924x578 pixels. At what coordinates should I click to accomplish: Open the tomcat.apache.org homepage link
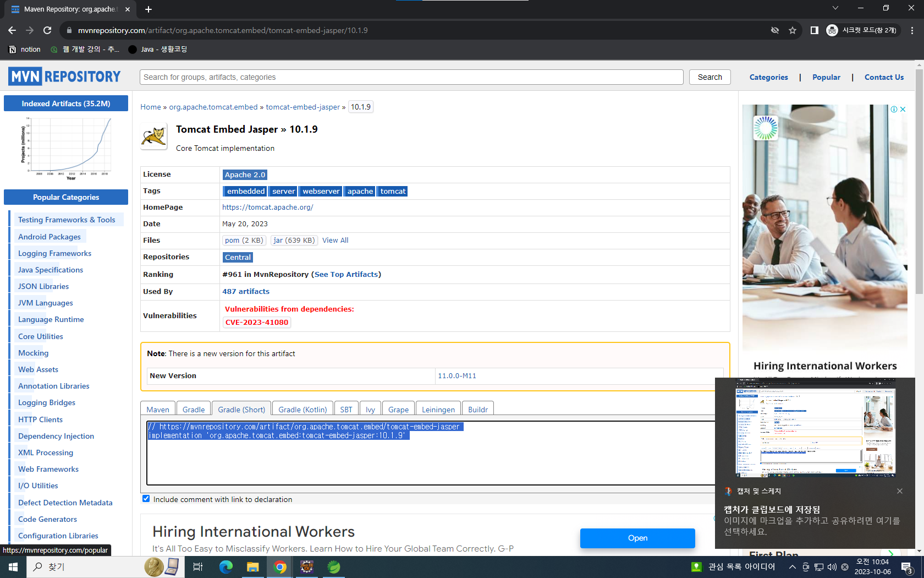tap(268, 207)
